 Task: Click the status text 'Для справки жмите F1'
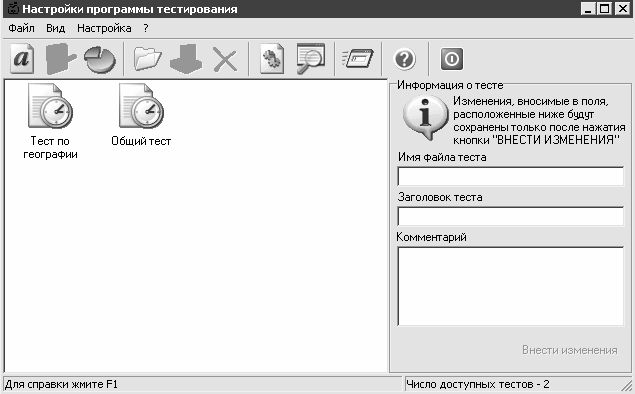pos(61,384)
